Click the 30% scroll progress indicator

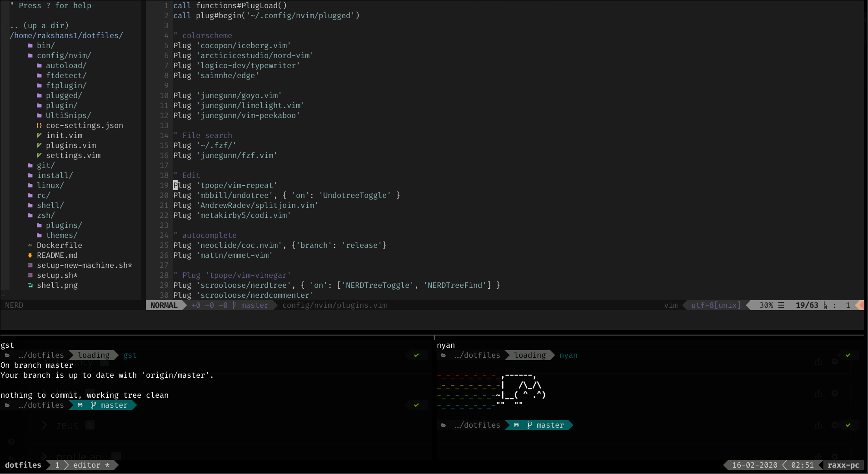click(765, 305)
